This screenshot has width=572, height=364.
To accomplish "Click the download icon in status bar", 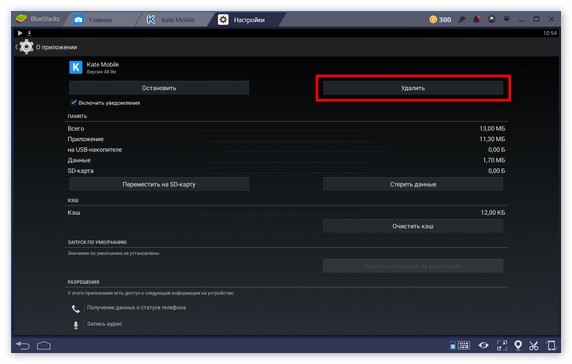I will tap(29, 33).
